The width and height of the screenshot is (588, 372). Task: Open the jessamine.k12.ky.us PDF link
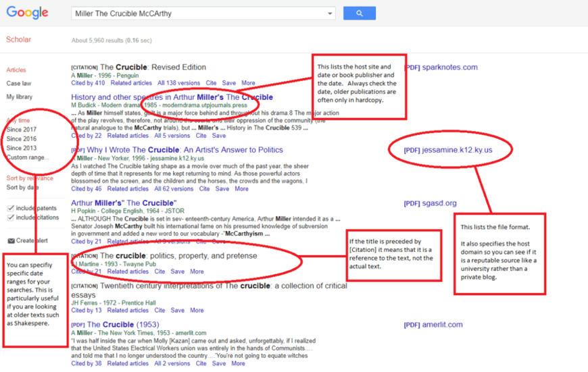448,150
